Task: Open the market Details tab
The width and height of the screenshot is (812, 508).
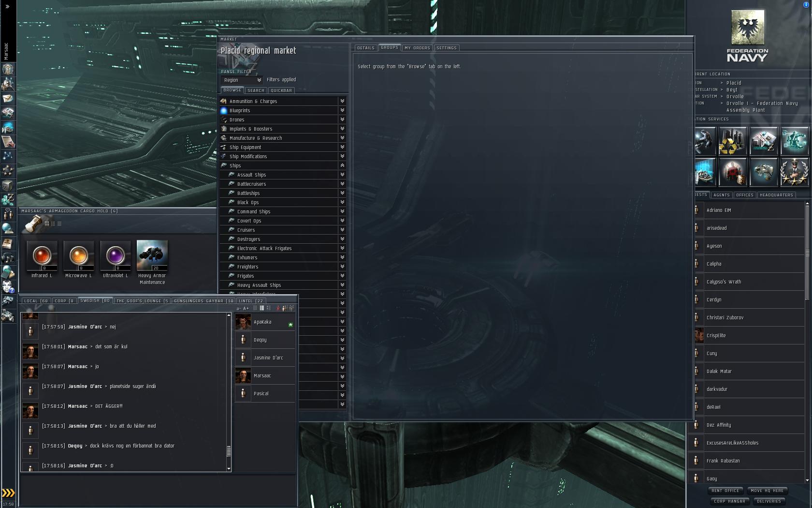Action: (366, 48)
